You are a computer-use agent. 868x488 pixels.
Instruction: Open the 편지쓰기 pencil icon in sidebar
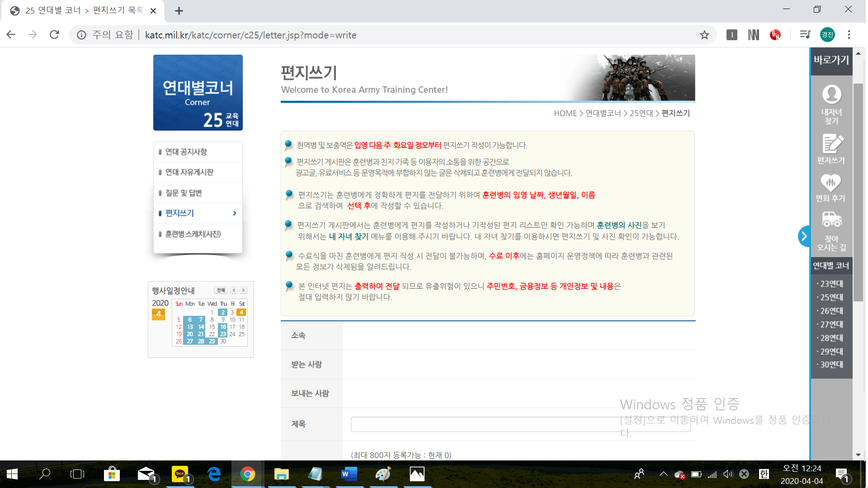point(833,144)
